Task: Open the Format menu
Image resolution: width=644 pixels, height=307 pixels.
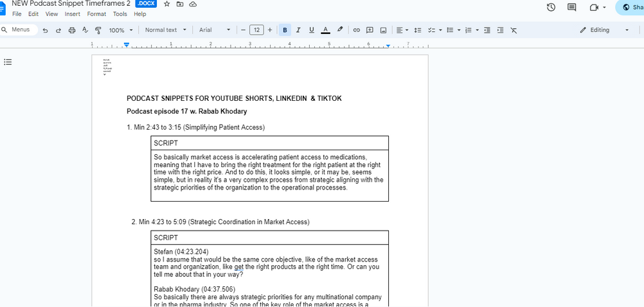Action: (96, 14)
